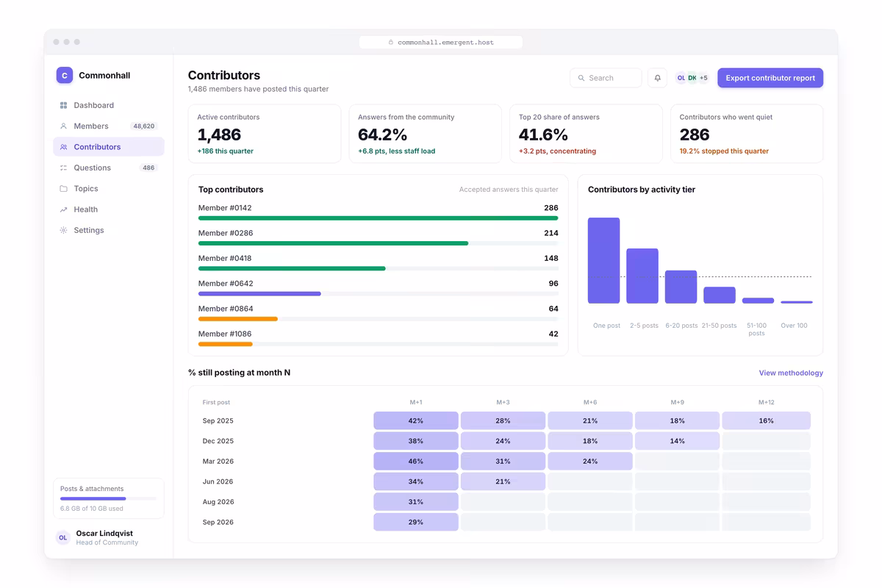Click Member #1086 orange progress bar
This screenshot has height=588, width=882.
pos(226,344)
